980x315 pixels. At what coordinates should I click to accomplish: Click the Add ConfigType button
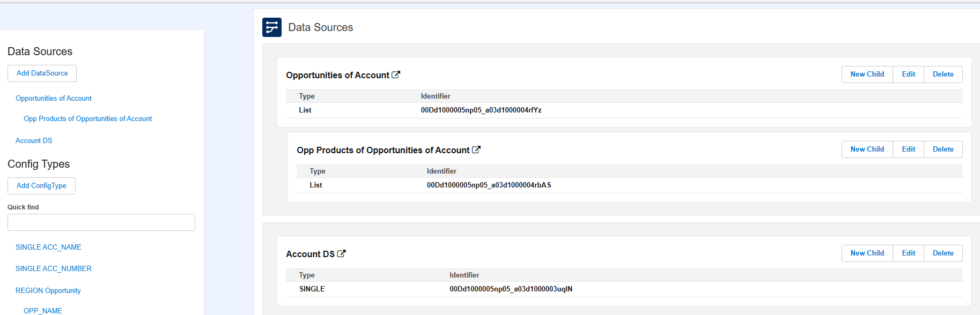click(x=41, y=186)
